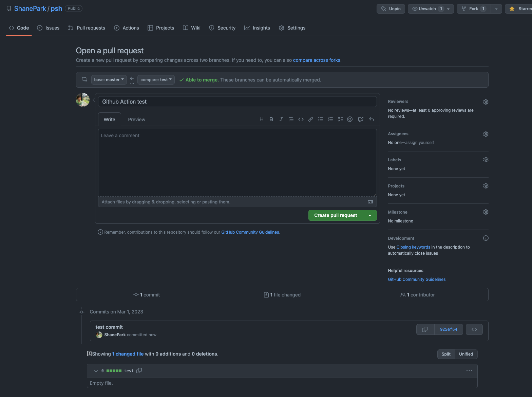Open the Fork options dropdown arrow
Image resolution: width=532 pixels, height=397 pixels.
pyautogui.click(x=496, y=9)
